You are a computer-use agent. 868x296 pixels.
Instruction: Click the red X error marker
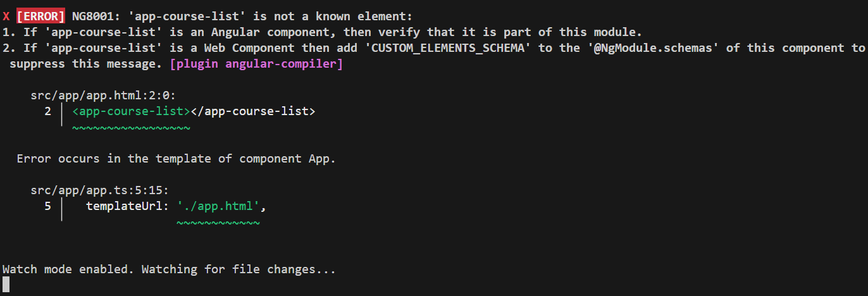pyautogui.click(x=6, y=16)
